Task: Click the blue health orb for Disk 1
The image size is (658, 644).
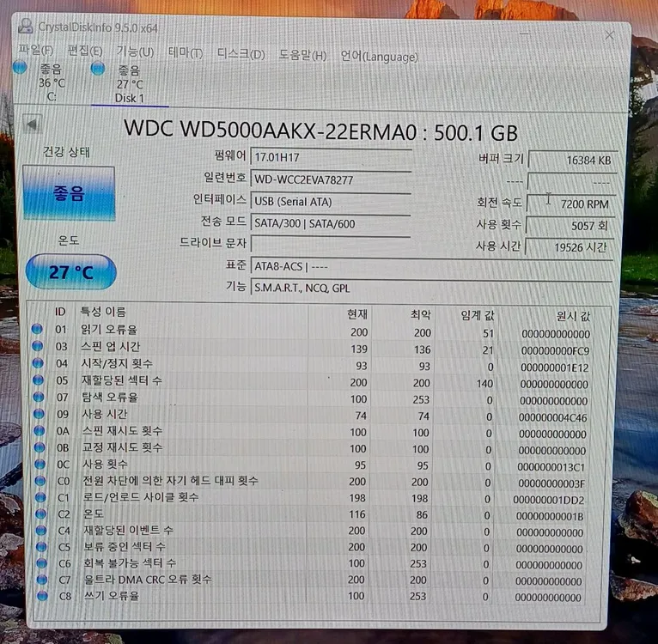Action: 98,69
